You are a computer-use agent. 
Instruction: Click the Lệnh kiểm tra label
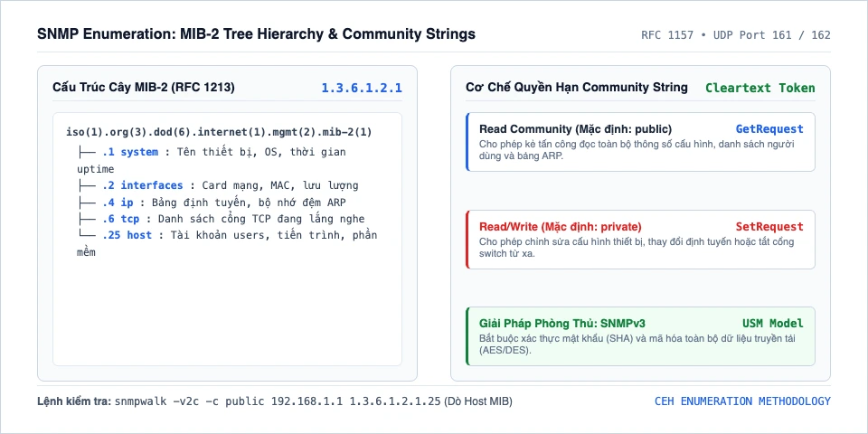[x=74, y=401]
